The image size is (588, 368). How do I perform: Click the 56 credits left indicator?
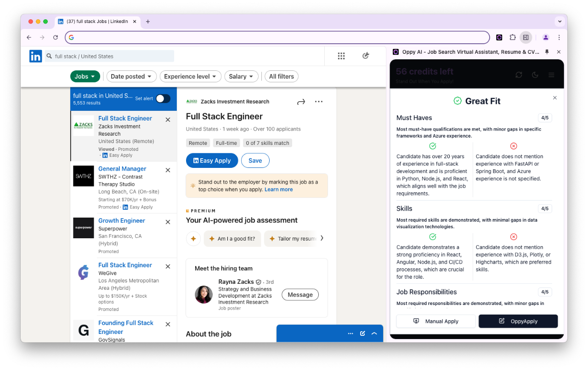tap(424, 71)
